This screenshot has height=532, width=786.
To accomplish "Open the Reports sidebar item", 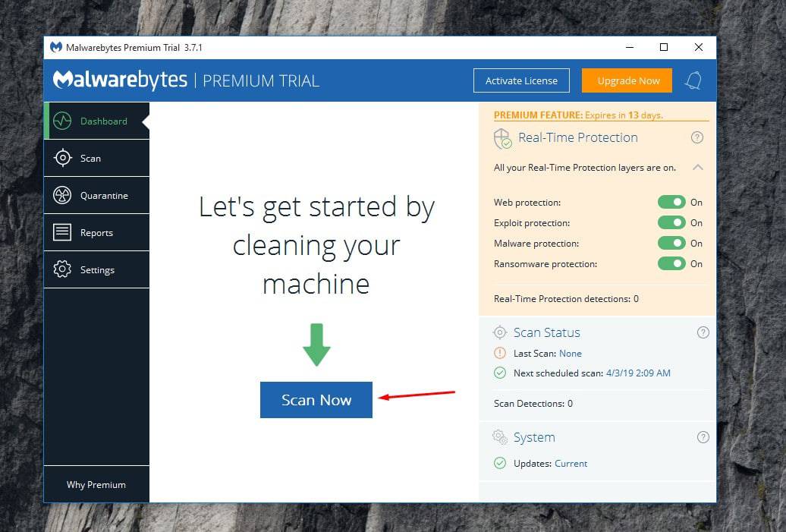I will pos(96,233).
